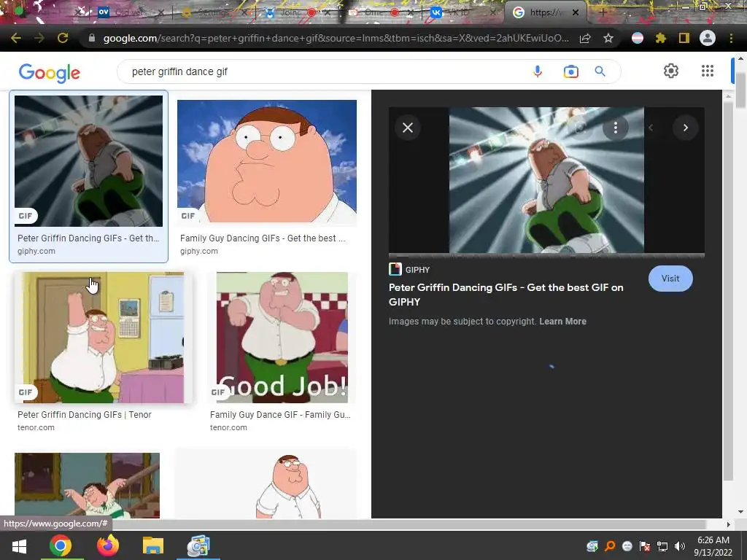747x560 pixels.
Task: Go back to the previous page
Action: coord(16,38)
